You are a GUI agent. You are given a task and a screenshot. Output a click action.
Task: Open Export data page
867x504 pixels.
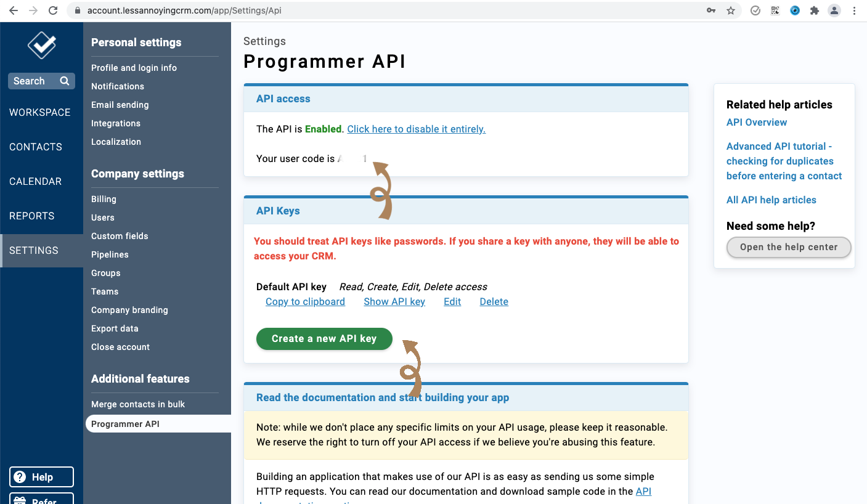[x=115, y=328]
